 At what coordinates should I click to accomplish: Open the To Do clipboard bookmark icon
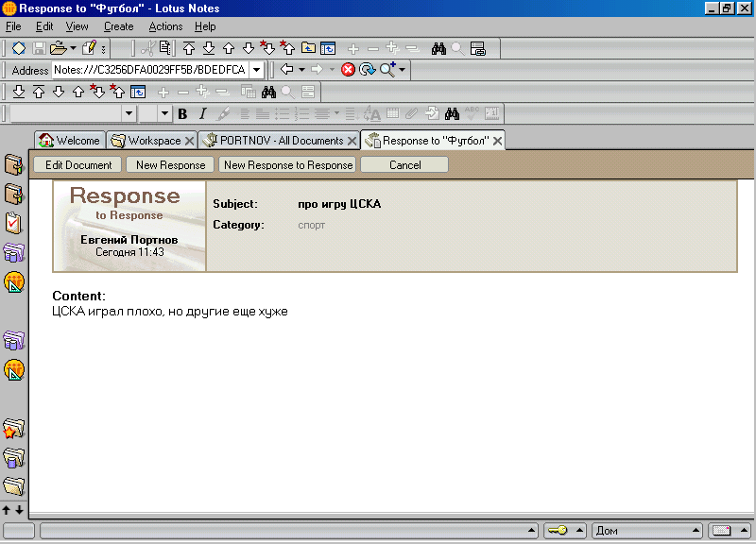pos(13,223)
